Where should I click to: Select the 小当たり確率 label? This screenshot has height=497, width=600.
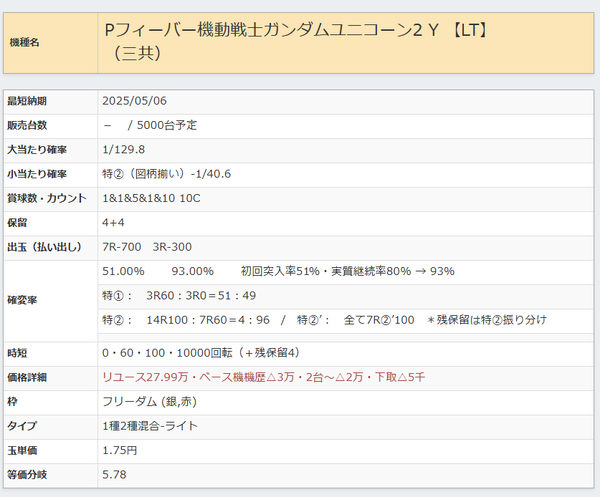pos(37,174)
